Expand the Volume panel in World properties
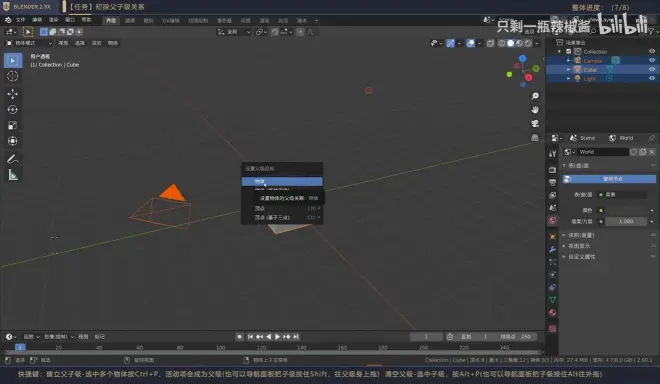 pos(564,235)
